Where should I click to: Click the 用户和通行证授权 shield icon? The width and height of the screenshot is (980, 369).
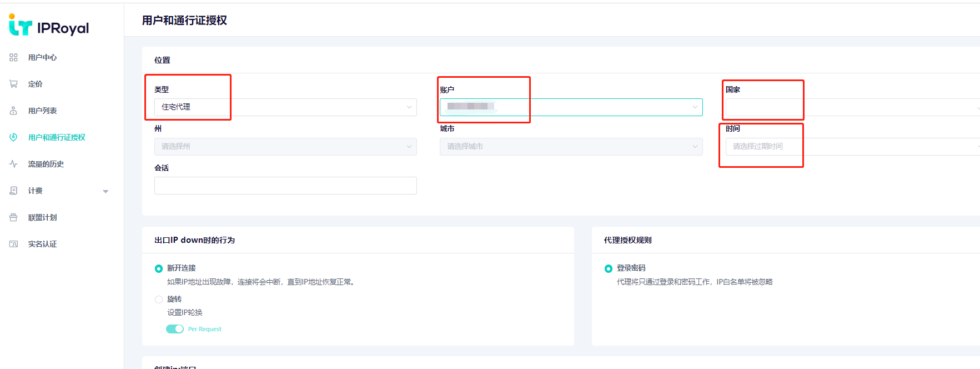pyautogui.click(x=13, y=137)
